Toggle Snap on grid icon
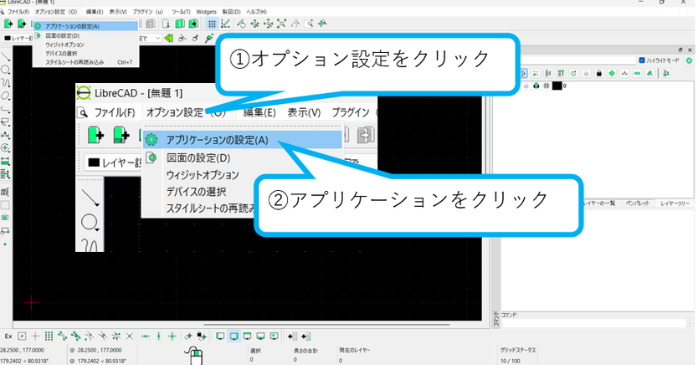This screenshot has width=698, height=365. 49,337
